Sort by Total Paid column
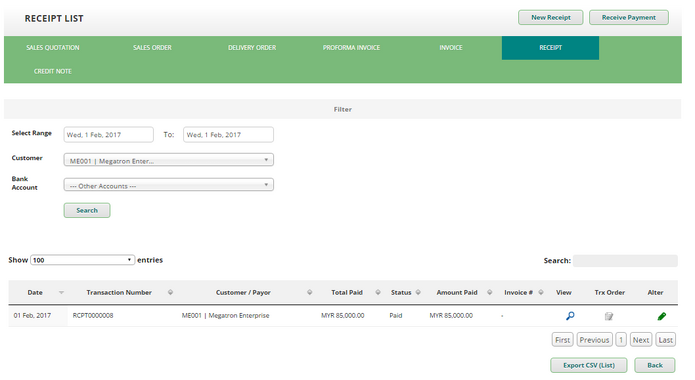Image resolution: width=695 pixels, height=380 pixels. (378, 292)
